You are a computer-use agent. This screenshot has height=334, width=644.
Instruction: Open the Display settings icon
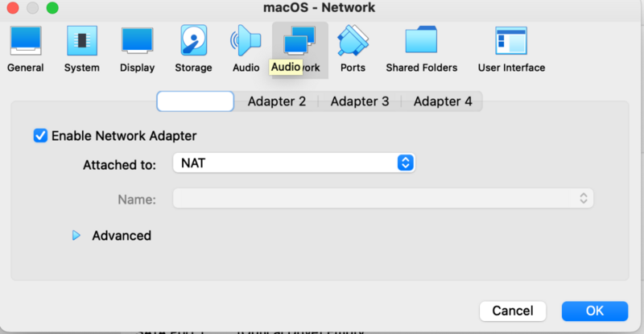(137, 41)
